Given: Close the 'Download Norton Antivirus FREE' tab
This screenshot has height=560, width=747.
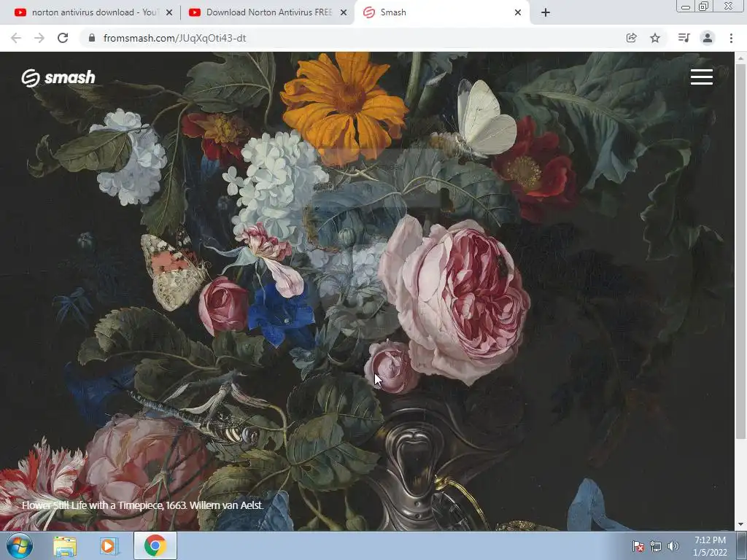Looking at the screenshot, I should tap(343, 13).
